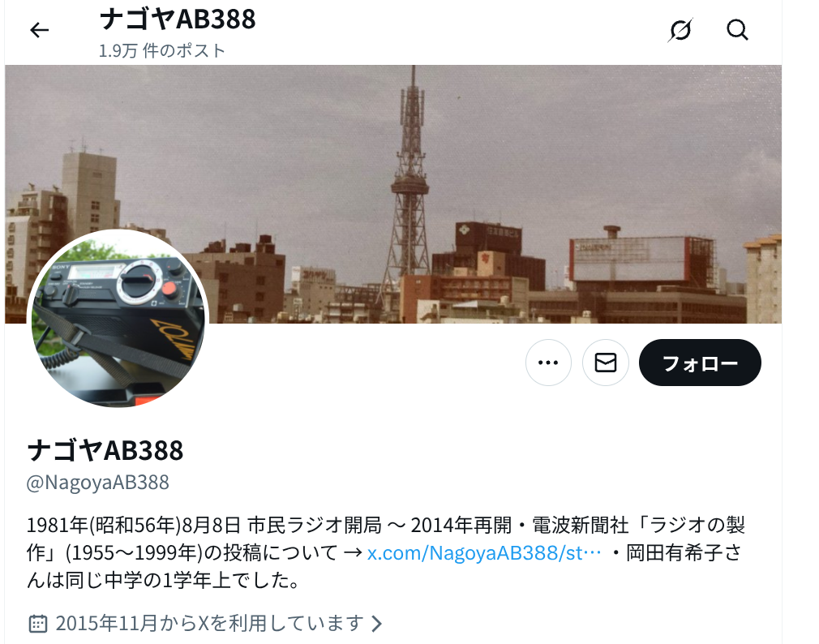Open the Nagoya tower header banner image
This screenshot has height=644, width=819.
392,194
